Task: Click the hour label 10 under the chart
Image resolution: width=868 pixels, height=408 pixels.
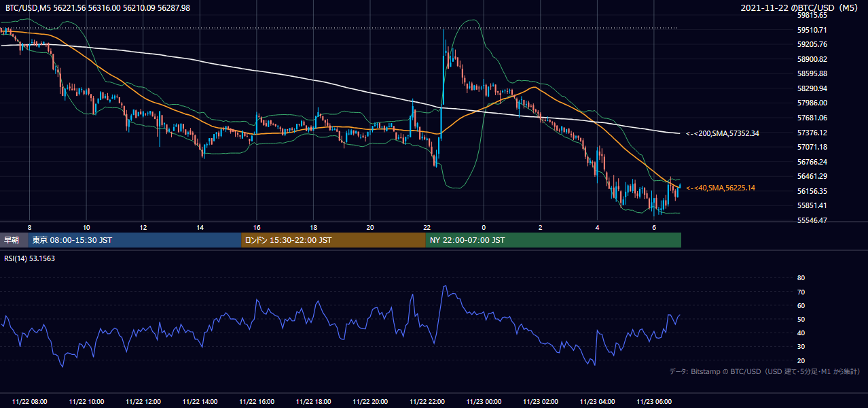Action: click(86, 227)
